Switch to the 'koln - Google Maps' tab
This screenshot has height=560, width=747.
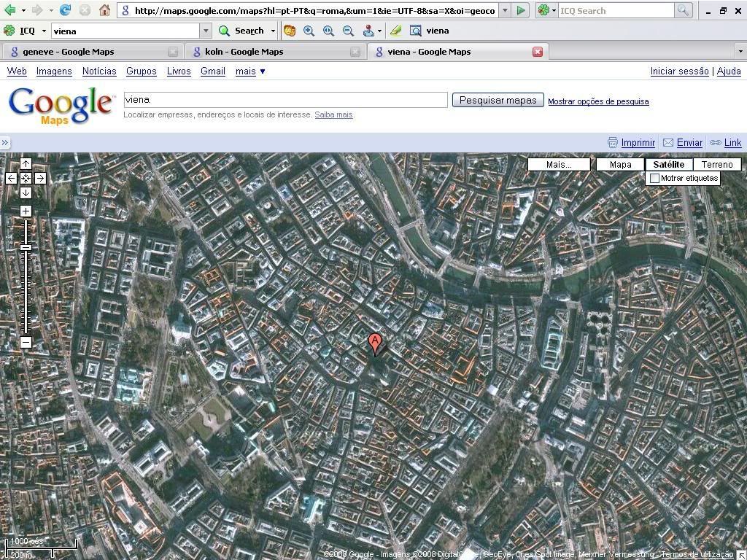(244, 52)
